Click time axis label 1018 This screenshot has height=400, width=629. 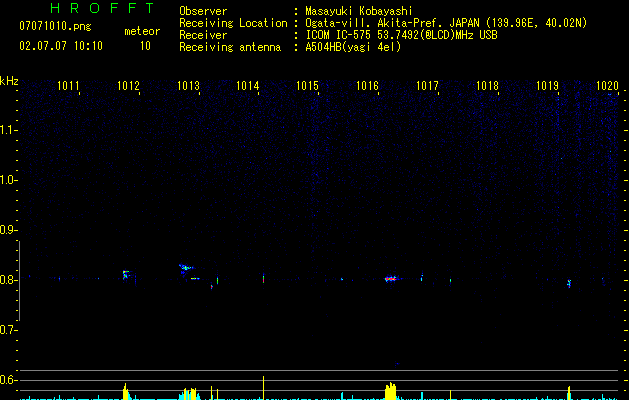click(x=487, y=86)
